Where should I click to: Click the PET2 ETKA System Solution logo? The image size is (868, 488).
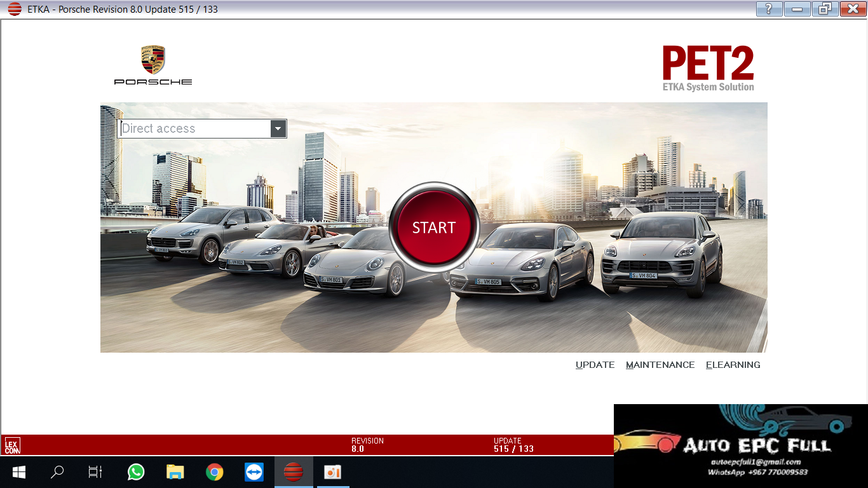tap(708, 69)
